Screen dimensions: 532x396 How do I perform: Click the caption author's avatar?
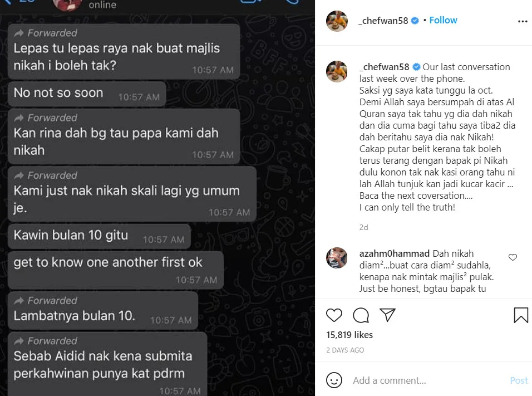coord(337,71)
